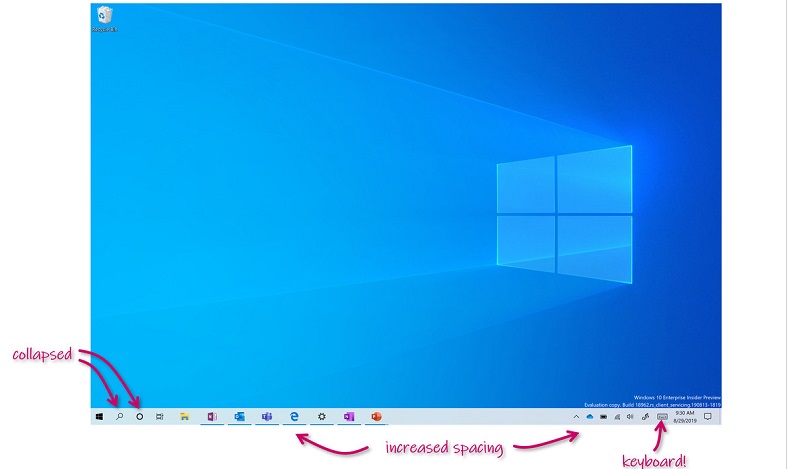Open PowerPoint from the taskbar
The height and width of the screenshot is (469, 787).
point(376,417)
